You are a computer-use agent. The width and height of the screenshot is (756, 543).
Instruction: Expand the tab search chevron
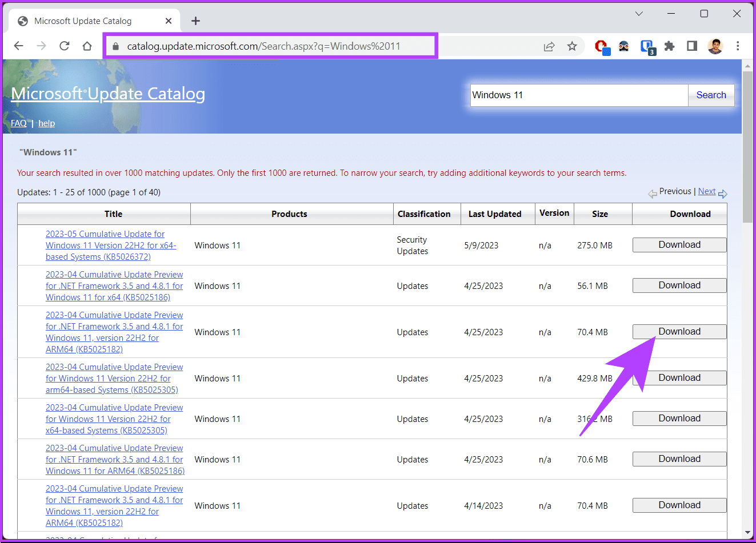pyautogui.click(x=639, y=14)
